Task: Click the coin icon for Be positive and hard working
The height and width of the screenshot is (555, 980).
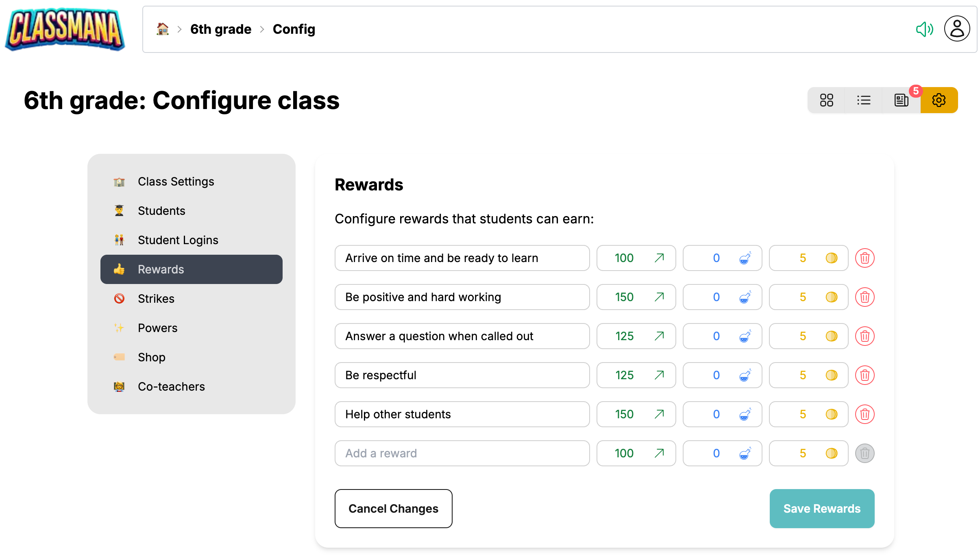Action: point(831,297)
